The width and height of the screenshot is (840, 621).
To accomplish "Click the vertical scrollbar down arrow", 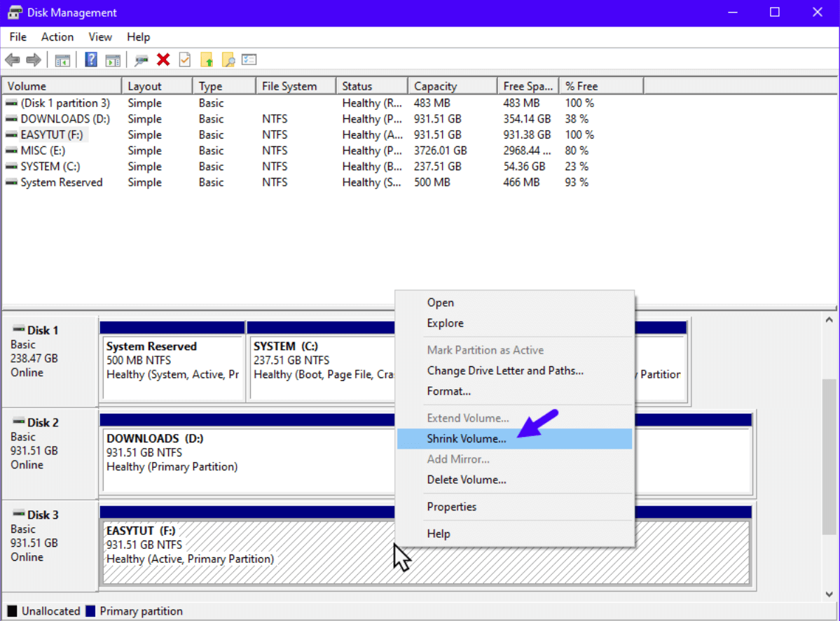I will [829, 594].
